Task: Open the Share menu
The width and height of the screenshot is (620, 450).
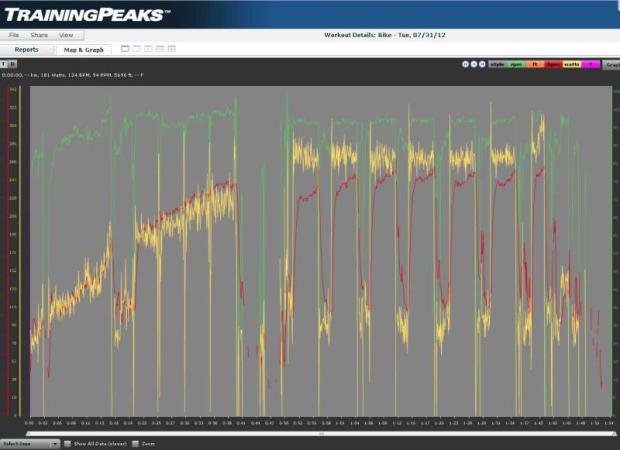Action: point(39,35)
